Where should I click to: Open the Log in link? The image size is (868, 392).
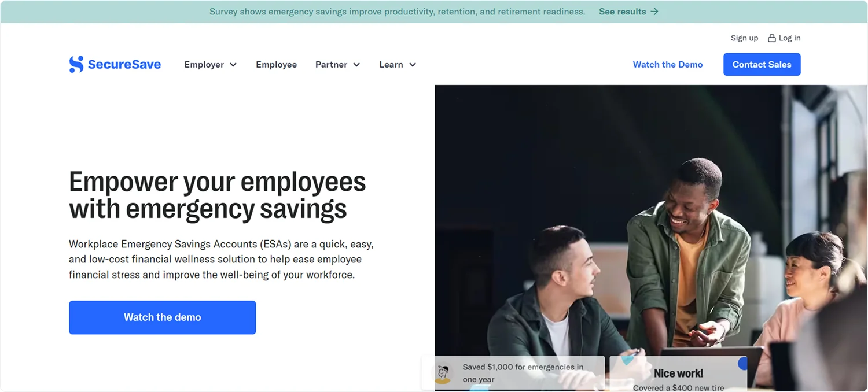tap(790, 38)
